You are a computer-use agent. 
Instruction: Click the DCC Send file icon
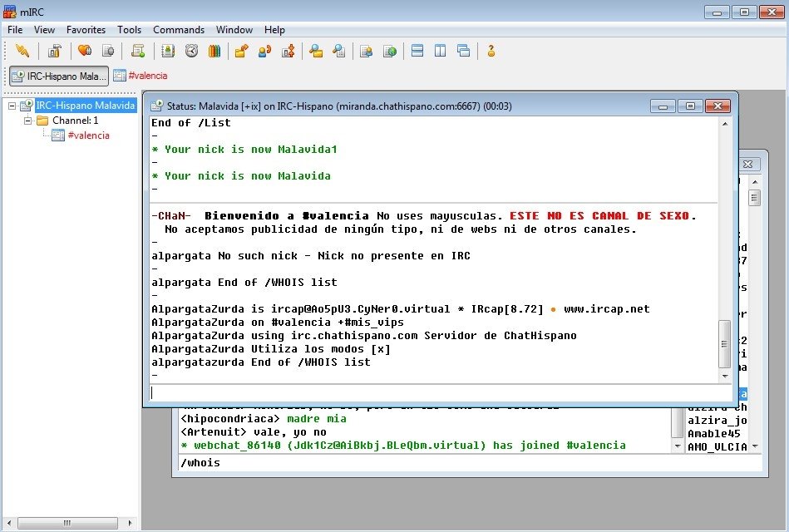(x=242, y=51)
